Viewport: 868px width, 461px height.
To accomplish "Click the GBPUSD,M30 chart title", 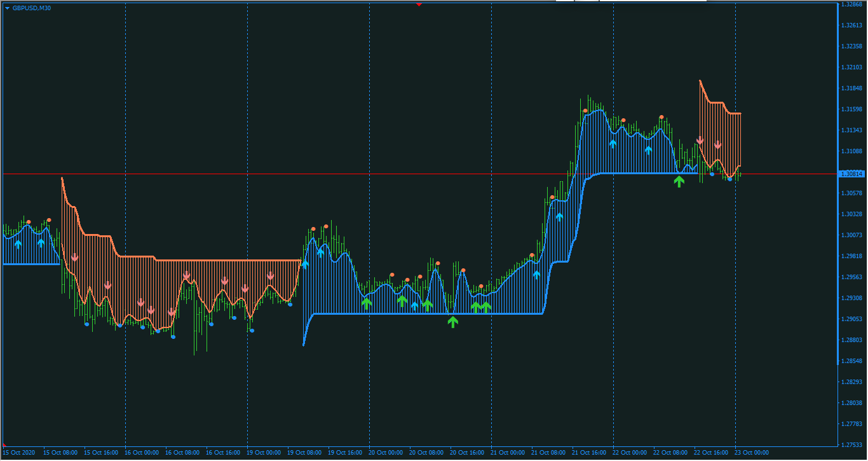I will (x=32, y=8).
